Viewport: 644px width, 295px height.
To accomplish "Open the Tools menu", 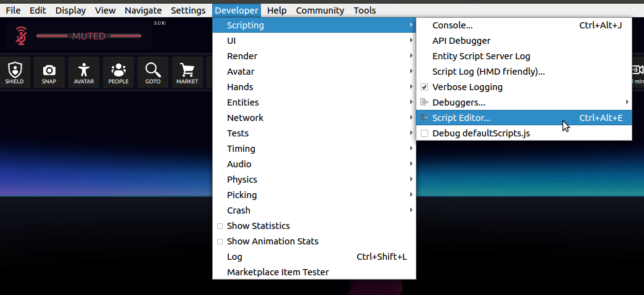I will pyautogui.click(x=365, y=10).
